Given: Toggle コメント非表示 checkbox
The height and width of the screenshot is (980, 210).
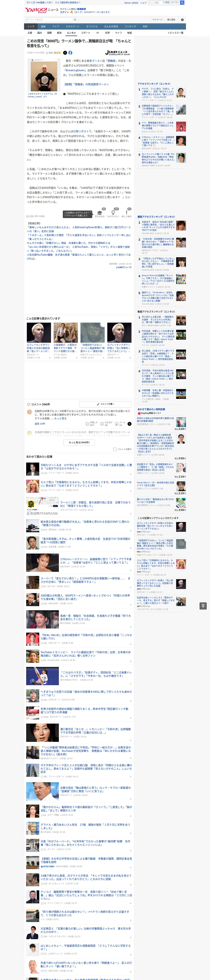Looking at the screenshot, I should pos(115,449).
